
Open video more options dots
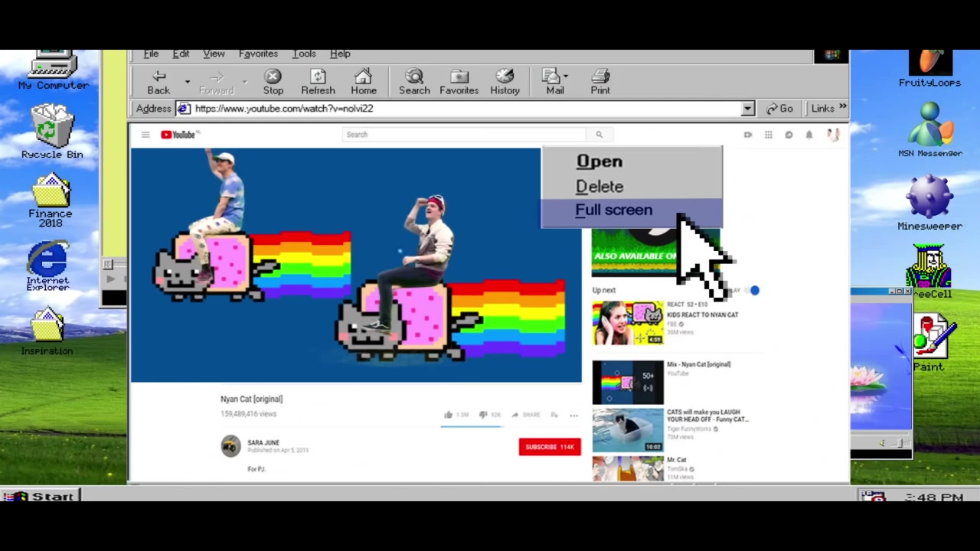(573, 415)
